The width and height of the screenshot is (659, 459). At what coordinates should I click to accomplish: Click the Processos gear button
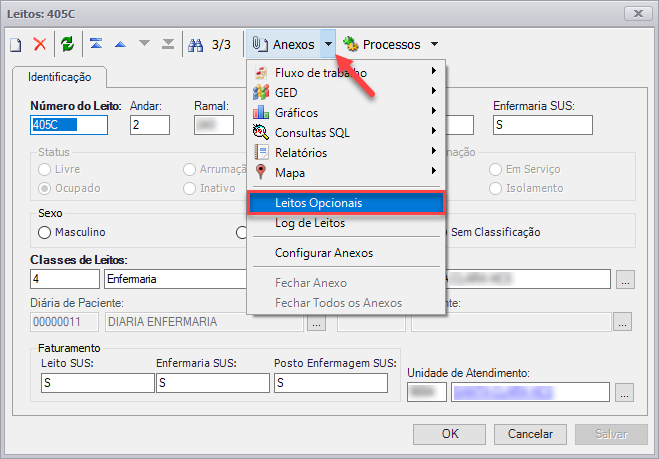tap(381, 44)
